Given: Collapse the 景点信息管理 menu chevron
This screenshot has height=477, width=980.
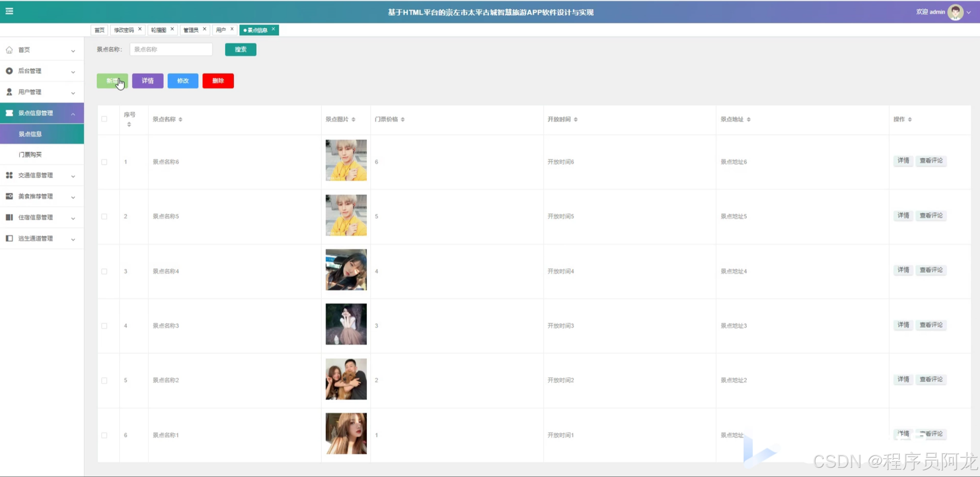Looking at the screenshot, I should click(x=73, y=114).
